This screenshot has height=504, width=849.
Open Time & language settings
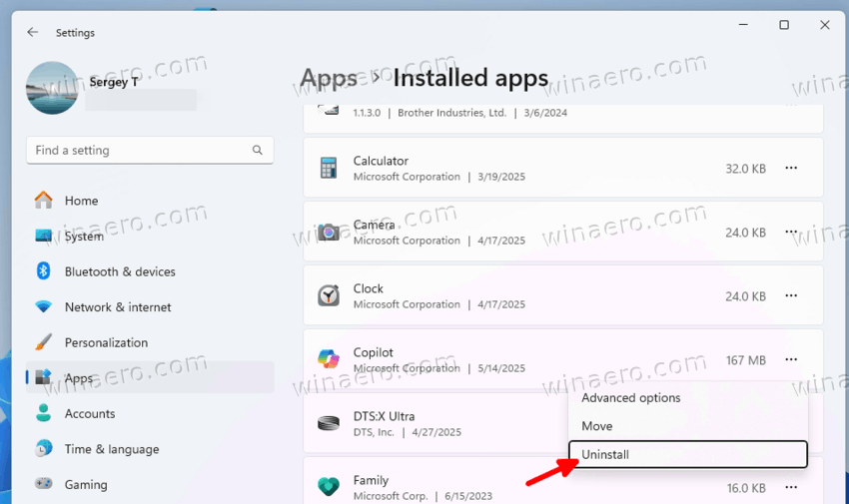tap(150, 449)
